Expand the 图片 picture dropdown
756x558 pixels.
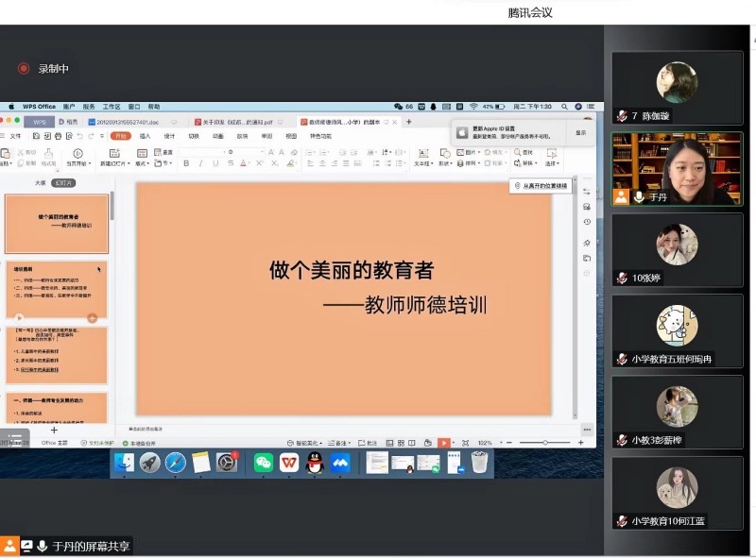[x=479, y=152]
